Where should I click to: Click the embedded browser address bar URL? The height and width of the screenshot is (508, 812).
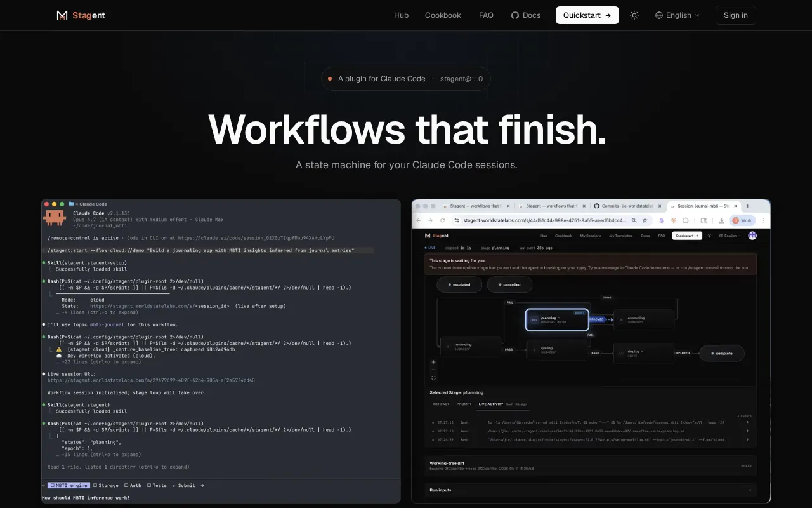(x=544, y=220)
